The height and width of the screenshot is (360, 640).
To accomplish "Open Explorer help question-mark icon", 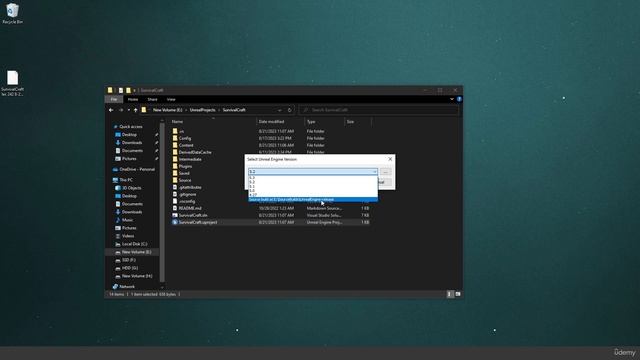I will pos(459,99).
